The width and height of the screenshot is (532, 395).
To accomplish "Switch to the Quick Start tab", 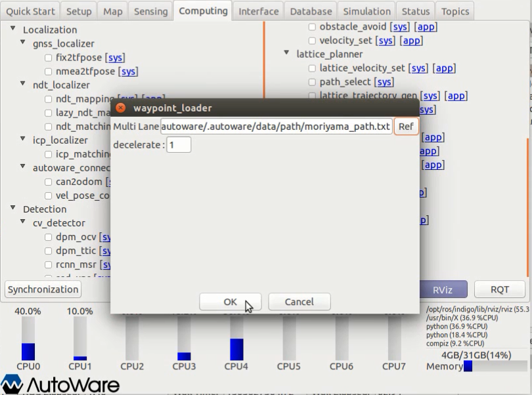I will (30, 11).
